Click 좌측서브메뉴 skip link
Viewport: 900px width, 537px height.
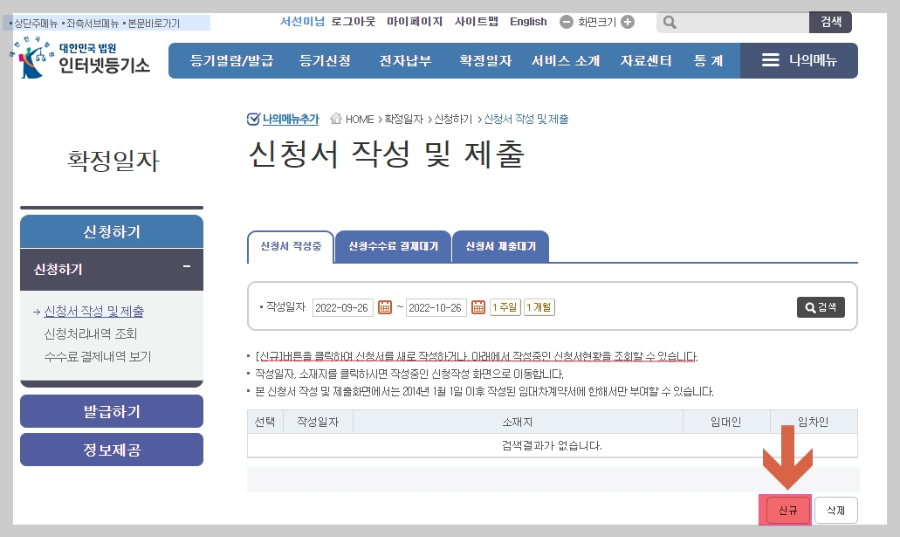pyautogui.click(x=92, y=24)
